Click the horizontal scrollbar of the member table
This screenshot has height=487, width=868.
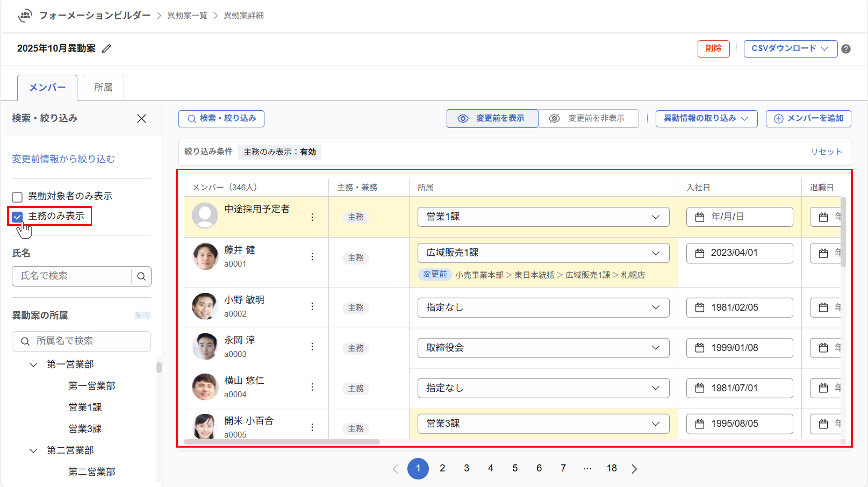coord(282,442)
